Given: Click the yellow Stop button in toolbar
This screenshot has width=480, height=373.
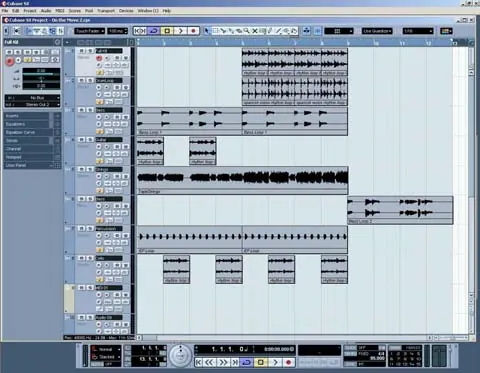Looking at the screenshot, I should point(167,31).
